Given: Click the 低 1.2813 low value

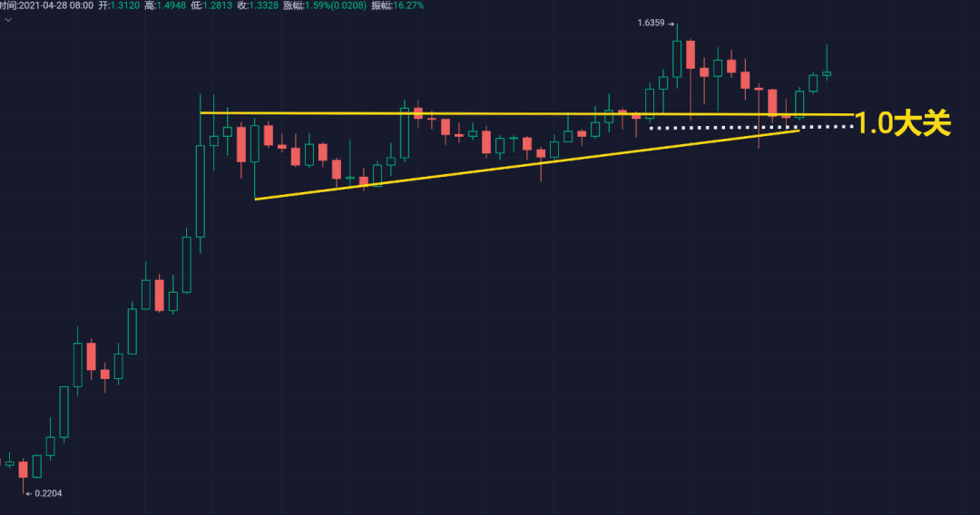Looking at the screenshot, I should pos(211,5).
